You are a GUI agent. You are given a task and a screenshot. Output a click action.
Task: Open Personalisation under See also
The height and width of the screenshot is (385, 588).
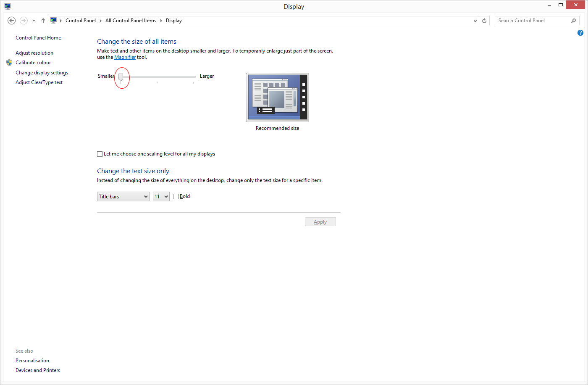click(x=32, y=361)
